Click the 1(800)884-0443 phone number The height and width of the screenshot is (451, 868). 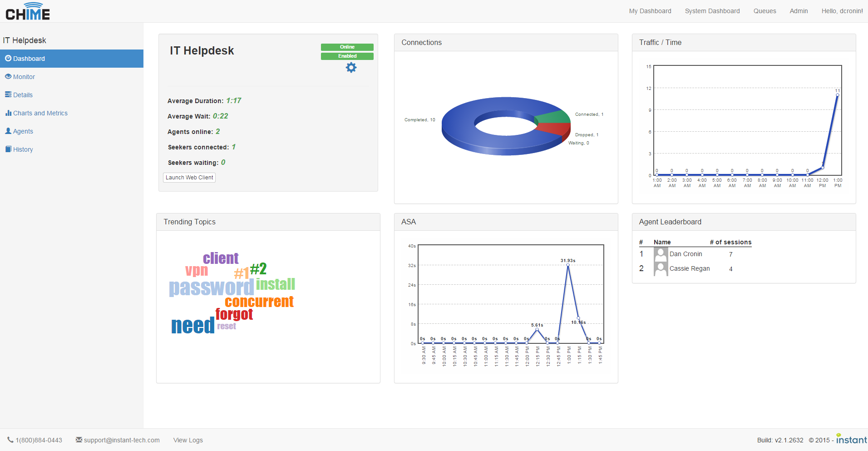point(39,440)
